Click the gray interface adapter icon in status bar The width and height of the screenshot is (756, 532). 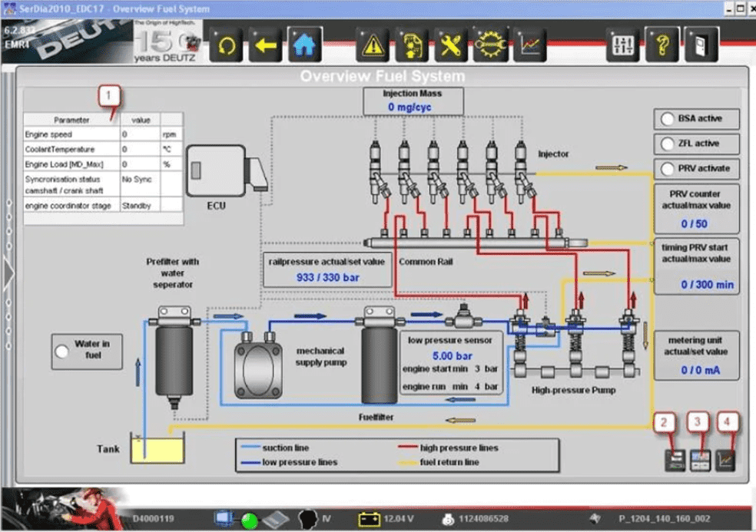tap(276, 519)
